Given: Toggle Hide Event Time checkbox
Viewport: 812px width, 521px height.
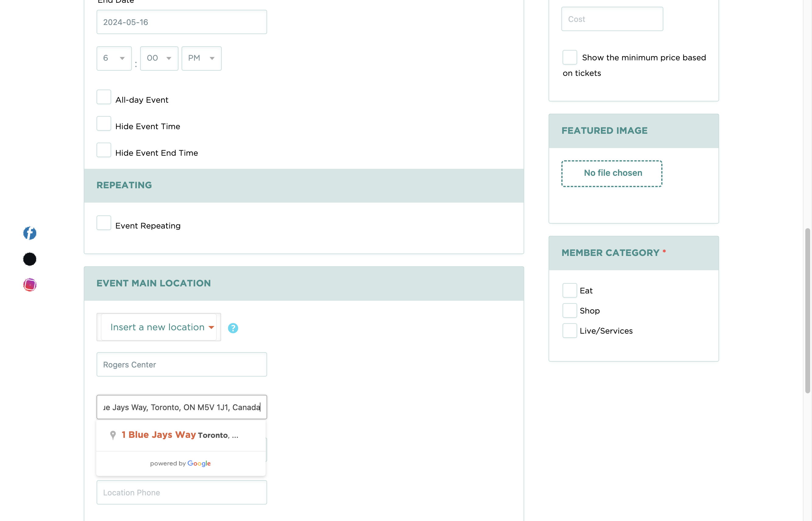Looking at the screenshot, I should pyautogui.click(x=104, y=123).
